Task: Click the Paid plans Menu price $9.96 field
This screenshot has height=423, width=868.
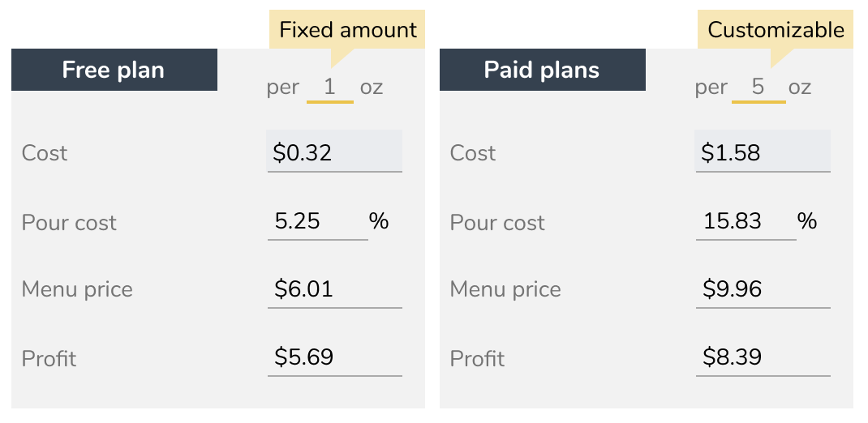Action: (x=763, y=290)
